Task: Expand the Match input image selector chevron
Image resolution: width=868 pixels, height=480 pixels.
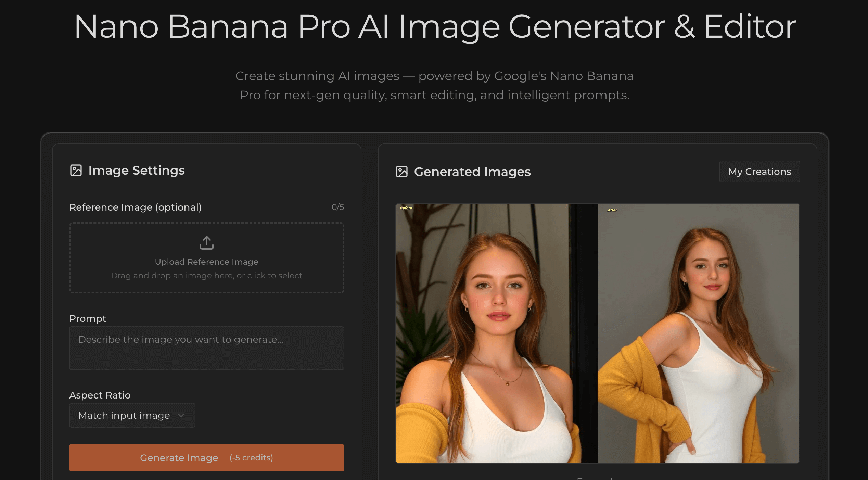Action: (182, 415)
